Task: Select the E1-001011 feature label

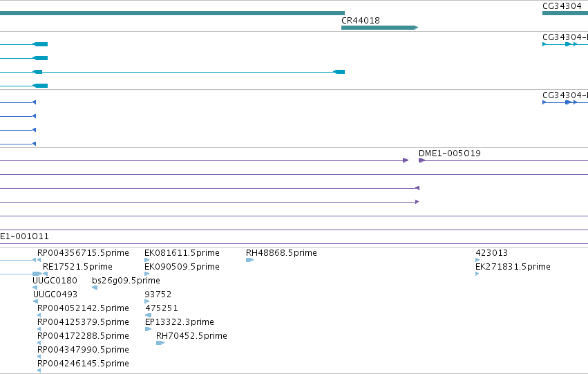Action: coord(24,236)
